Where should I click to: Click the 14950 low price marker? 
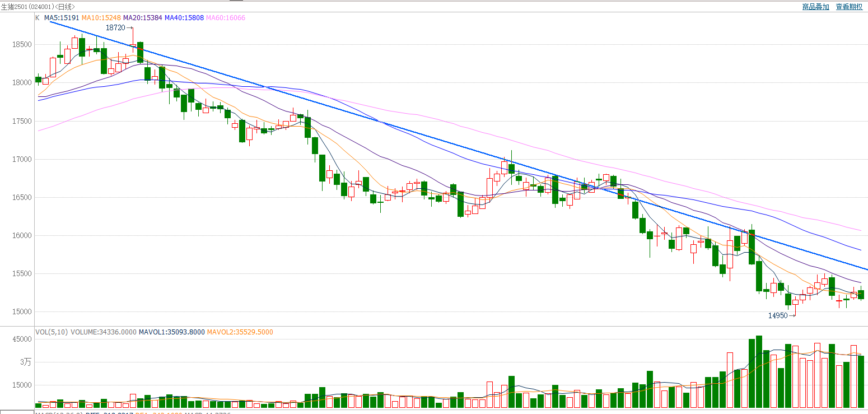click(778, 315)
